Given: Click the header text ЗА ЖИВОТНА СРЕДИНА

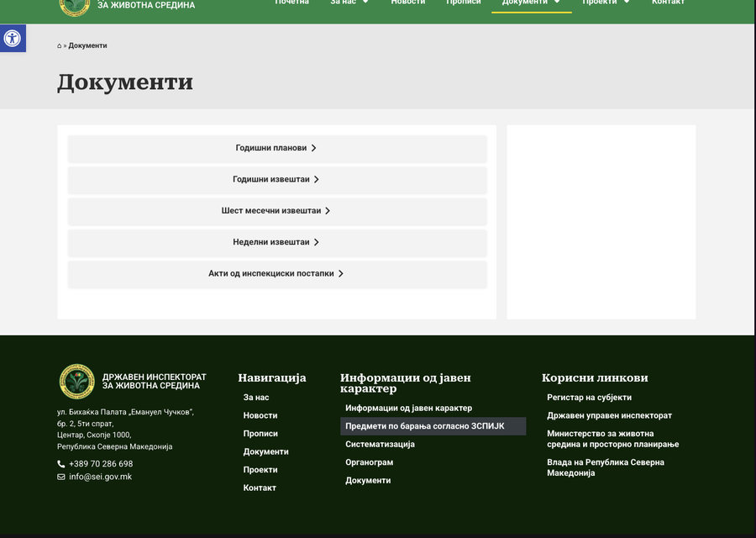Looking at the screenshot, I should tap(146, 5).
